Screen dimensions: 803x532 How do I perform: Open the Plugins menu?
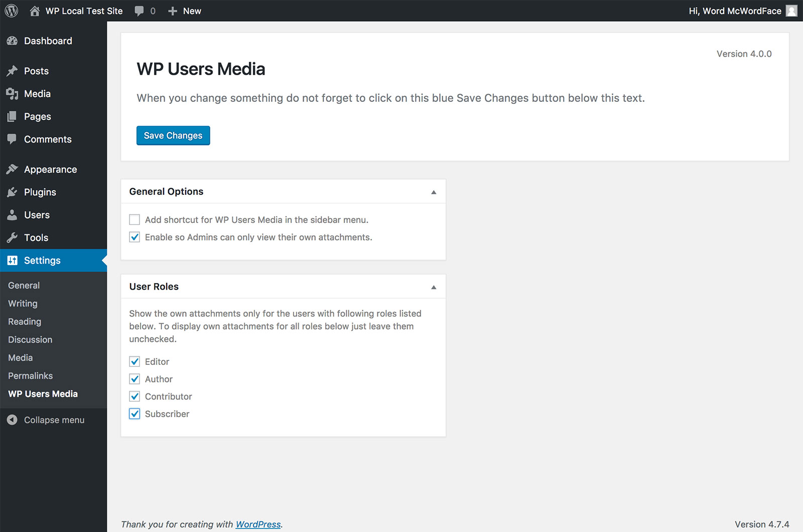(40, 192)
